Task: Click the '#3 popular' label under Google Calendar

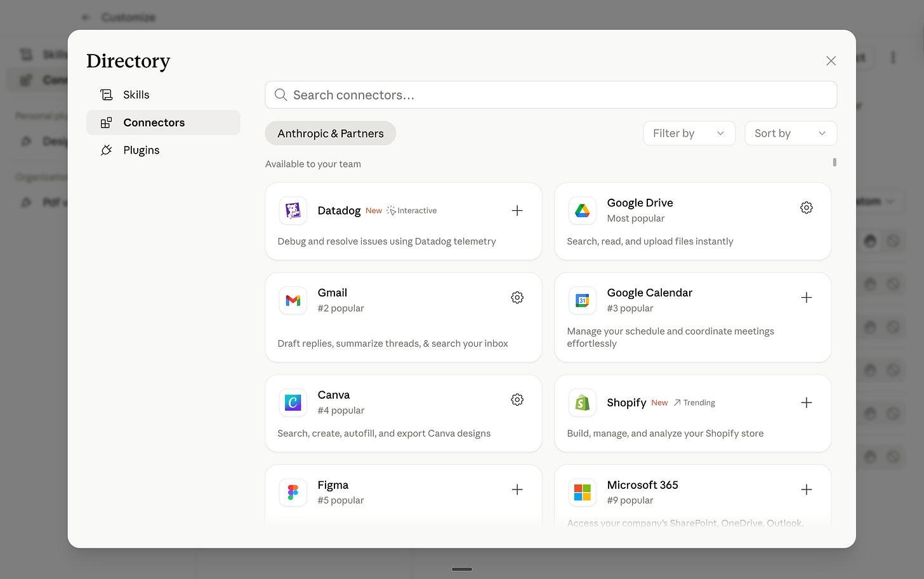Action: coord(630,309)
